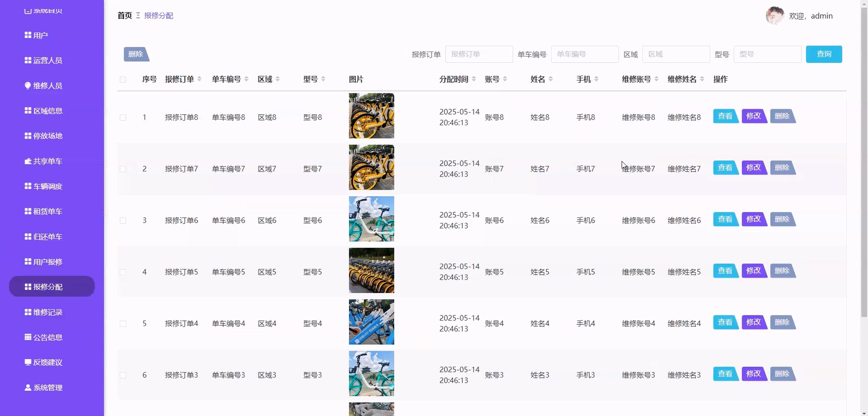The width and height of the screenshot is (868, 416).
Task: Click the vertical page scrollbar
Action: tap(864, 162)
